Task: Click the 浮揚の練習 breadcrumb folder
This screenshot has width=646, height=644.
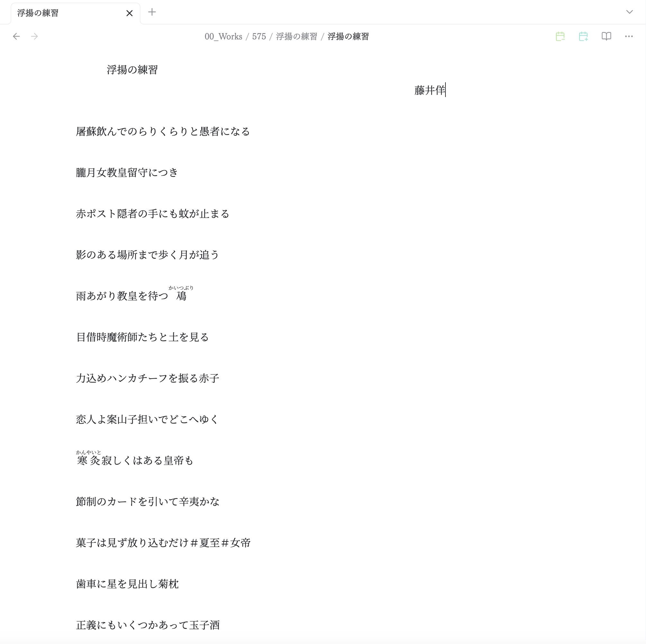Action: pos(297,37)
